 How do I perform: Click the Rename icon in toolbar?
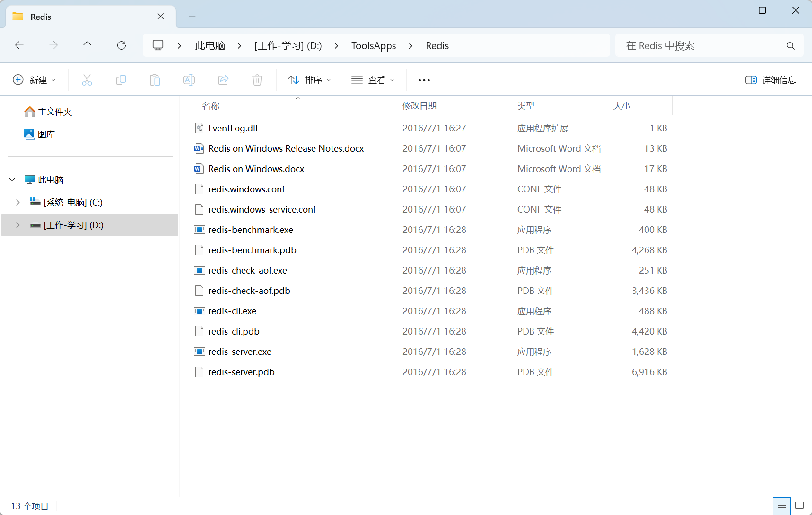(x=189, y=80)
